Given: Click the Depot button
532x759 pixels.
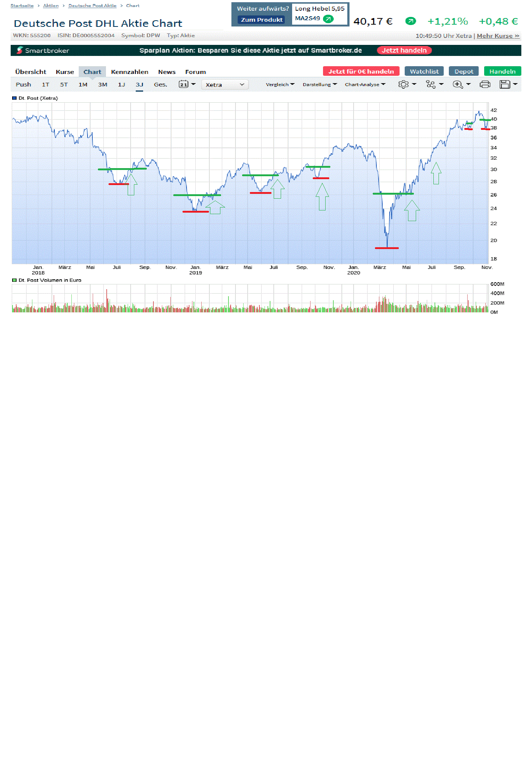Looking at the screenshot, I should coord(464,71).
